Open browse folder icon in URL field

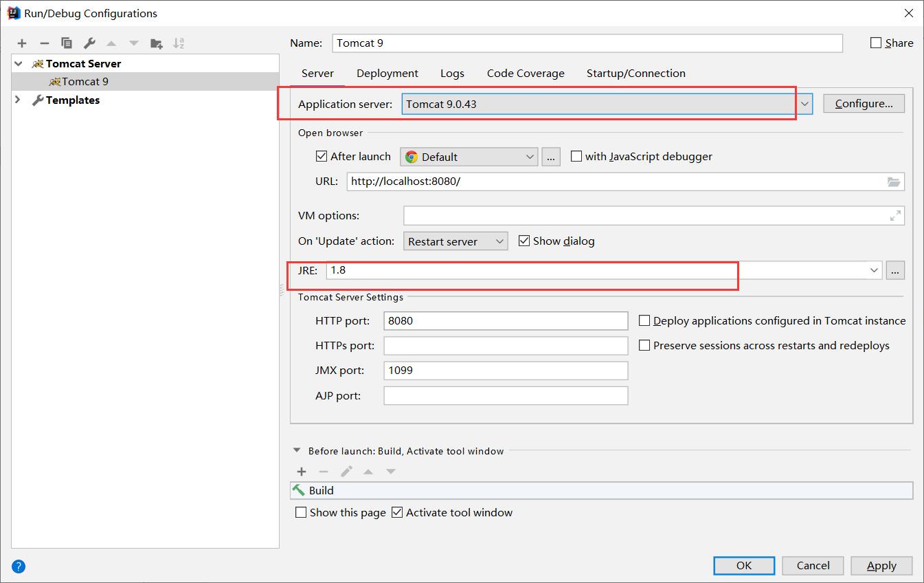[893, 181]
